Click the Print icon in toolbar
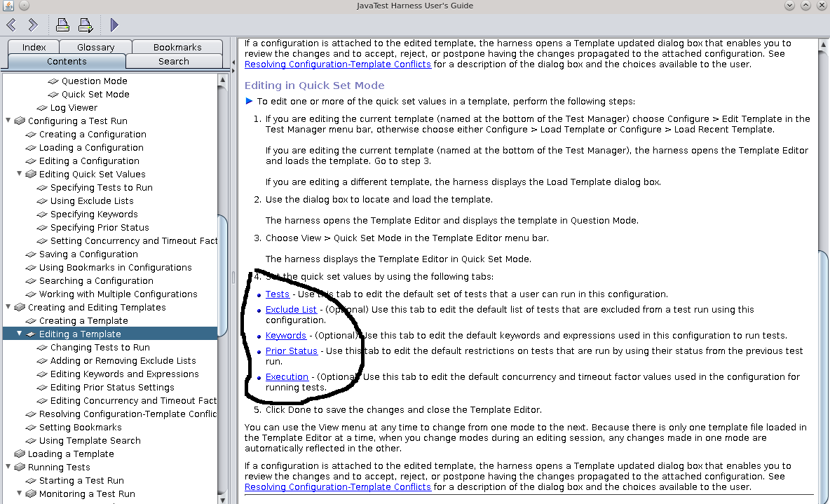Viewport: 830px width, 504px height. click(62, 25)
